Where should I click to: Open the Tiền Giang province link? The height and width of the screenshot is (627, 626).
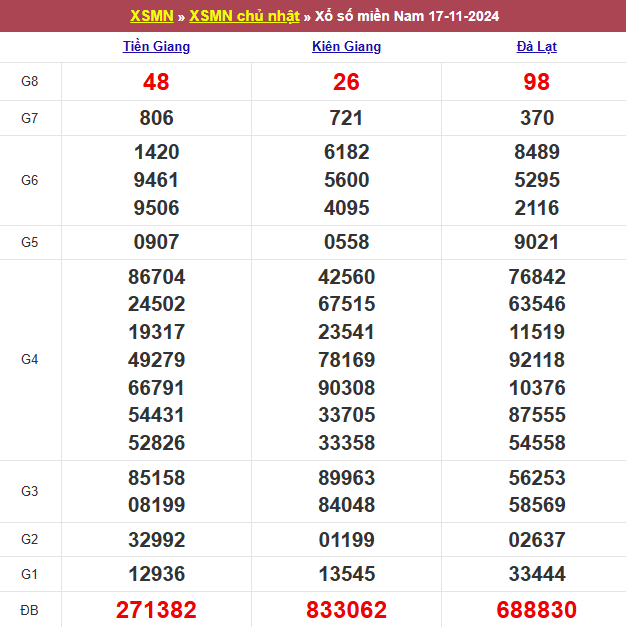click(156, 47)
